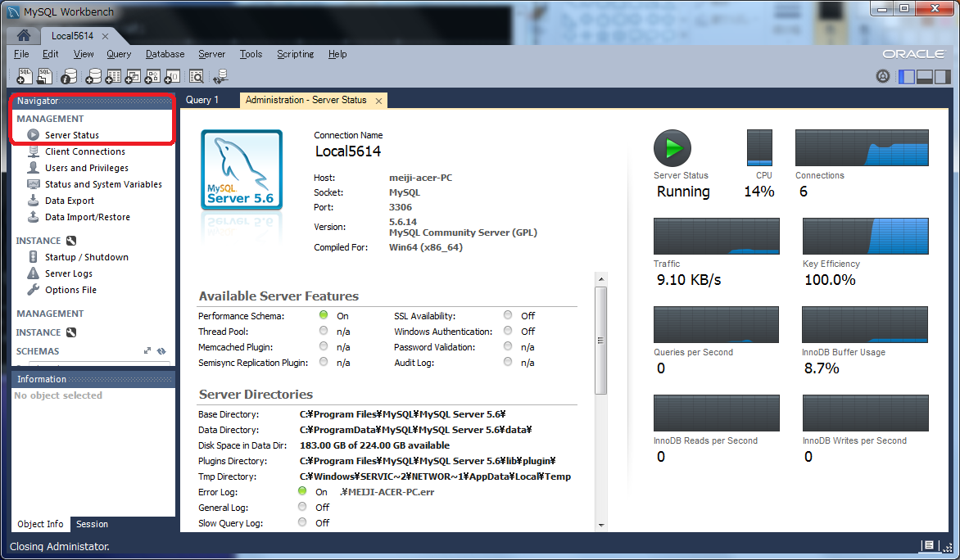The height and width of the screenshot is (560, 960).
Task: Toggle the left sidebar panel visibility
Action: (906, 76)
